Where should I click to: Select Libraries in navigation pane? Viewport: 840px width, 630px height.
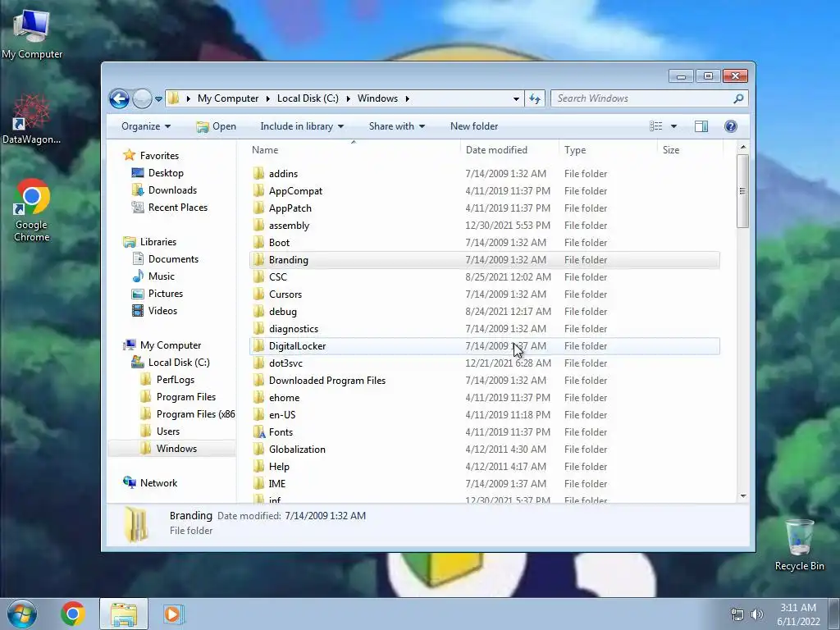click(x=158, y=242)
